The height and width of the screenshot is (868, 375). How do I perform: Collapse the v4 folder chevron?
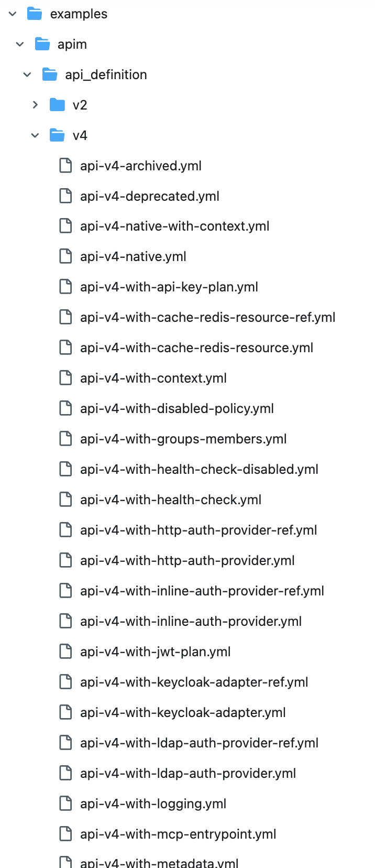(35, 136)
